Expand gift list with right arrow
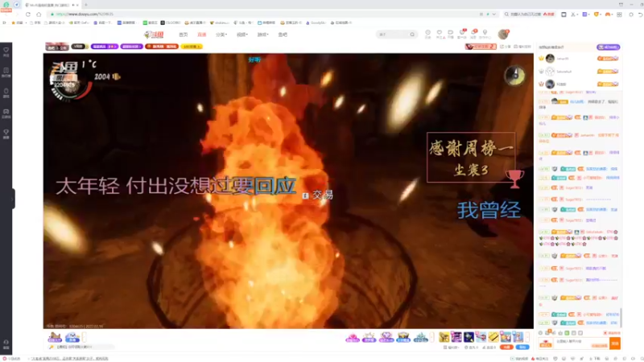The image size is (644, 362). [527, 337]
